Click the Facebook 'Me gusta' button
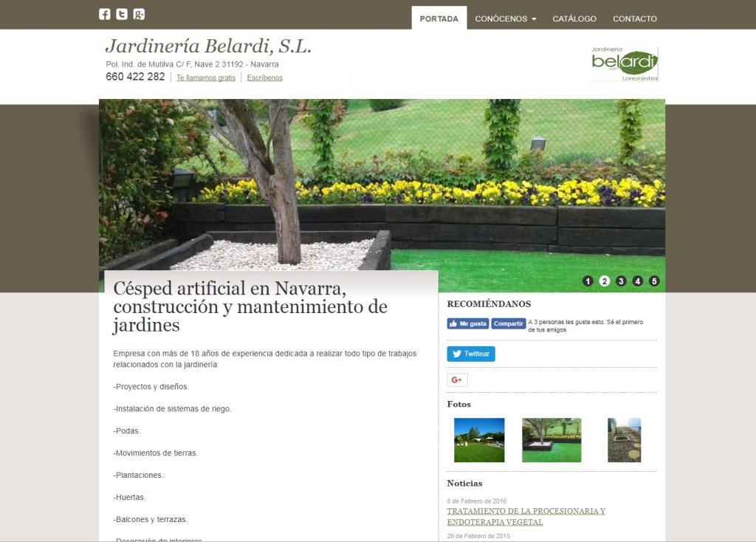Viewport: 756px width, 542px height. (467, 323)
